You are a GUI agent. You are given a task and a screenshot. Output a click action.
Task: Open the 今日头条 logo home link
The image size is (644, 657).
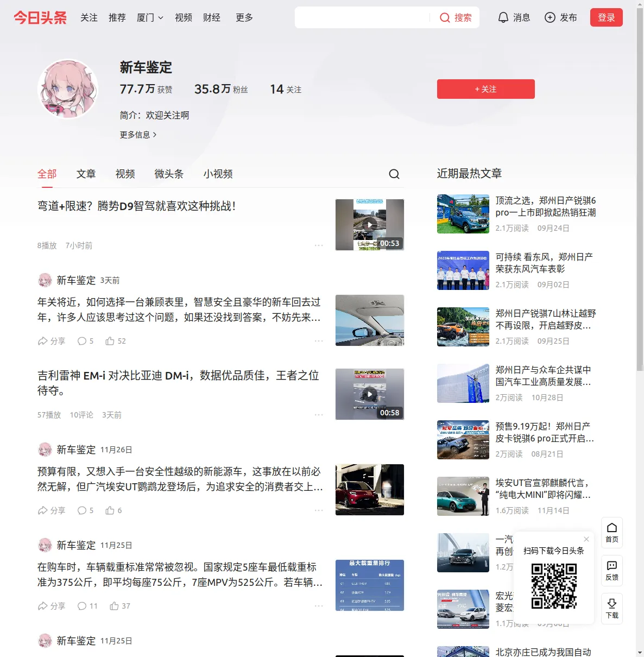click(40, 18)
